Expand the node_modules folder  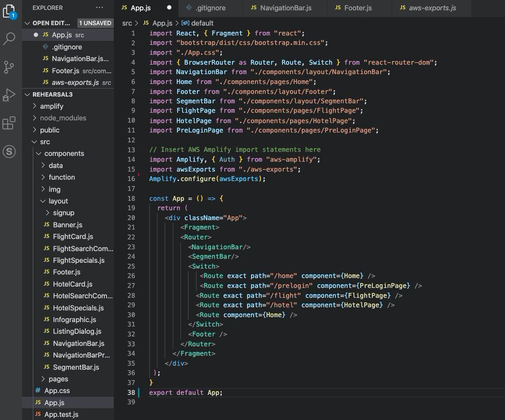[x=63, y=118]
